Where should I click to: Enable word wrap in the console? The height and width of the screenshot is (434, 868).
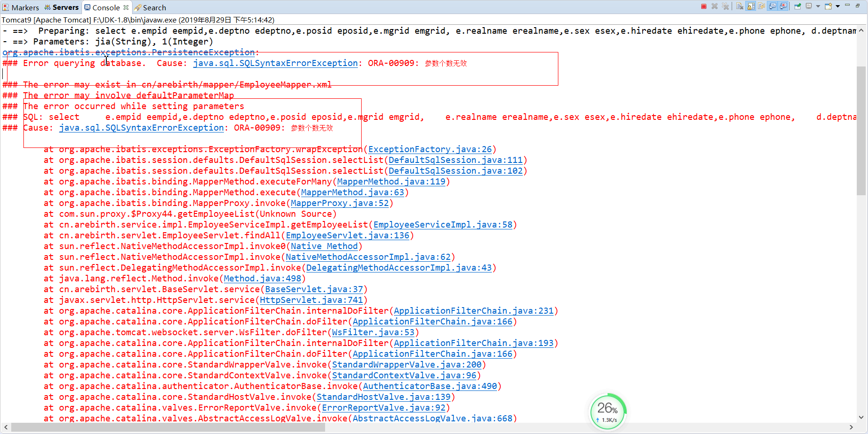(761, 6)
